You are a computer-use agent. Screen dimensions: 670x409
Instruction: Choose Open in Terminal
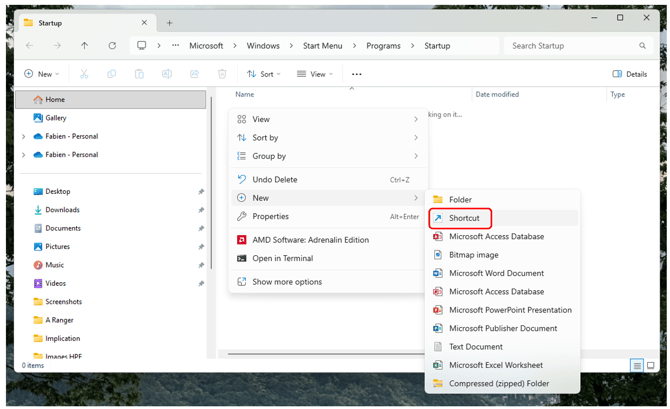(x=328, y=258)
